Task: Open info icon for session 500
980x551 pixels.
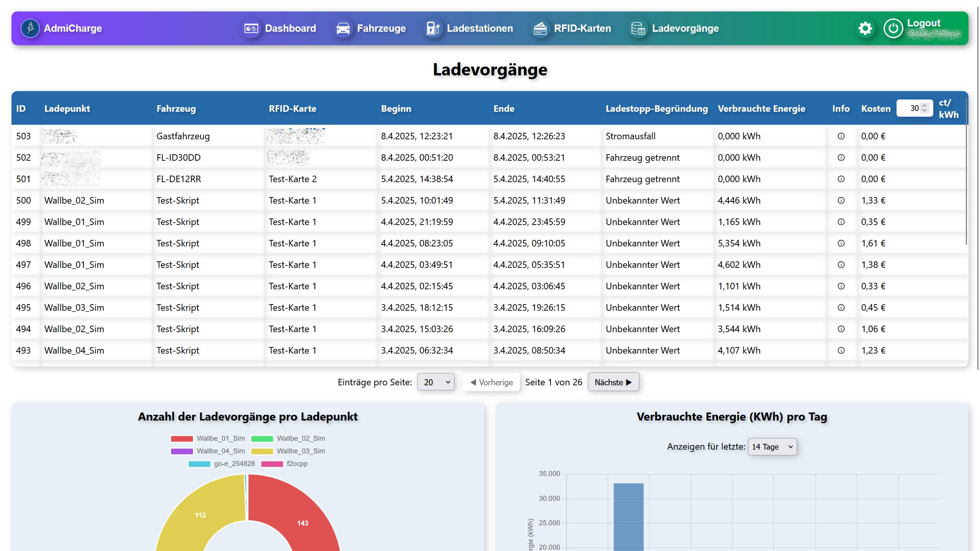Action: click(841, 201)
